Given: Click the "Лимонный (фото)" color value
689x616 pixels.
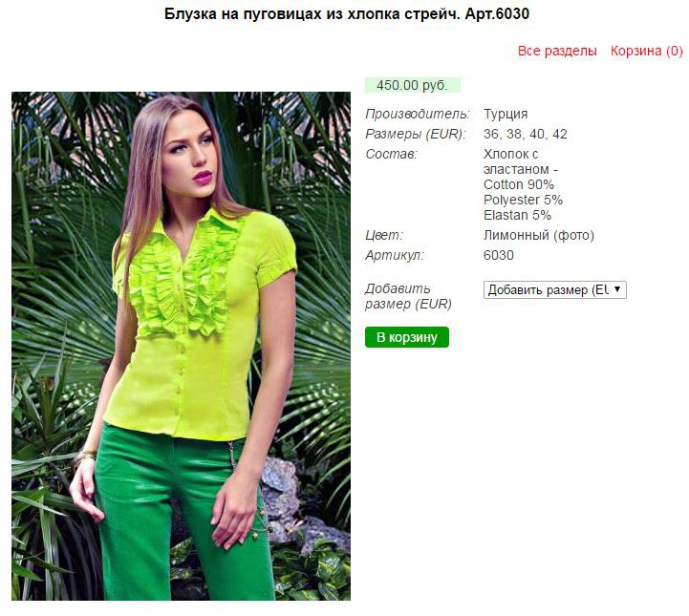Looking at the screenshot, I should [539, 235].
